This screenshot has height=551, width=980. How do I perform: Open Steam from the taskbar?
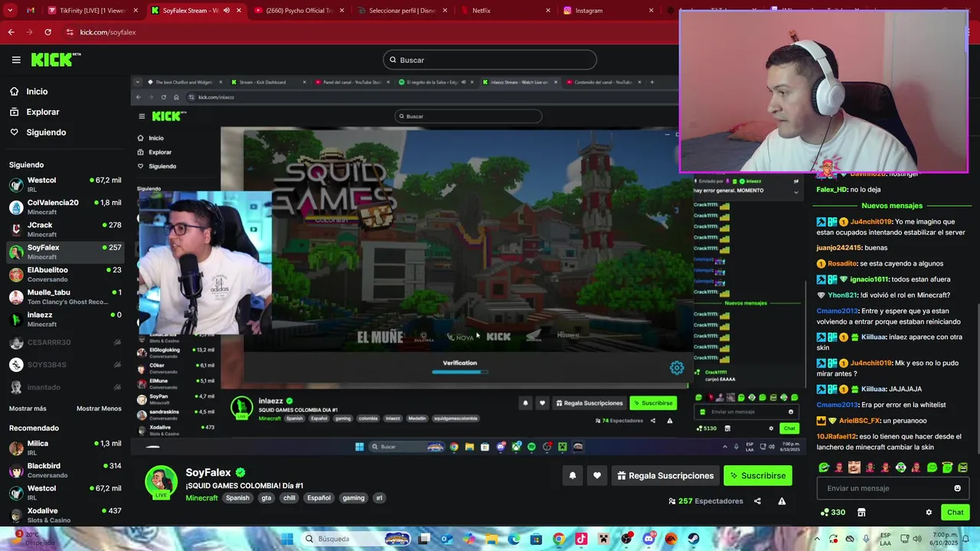[x=694, y=539]
